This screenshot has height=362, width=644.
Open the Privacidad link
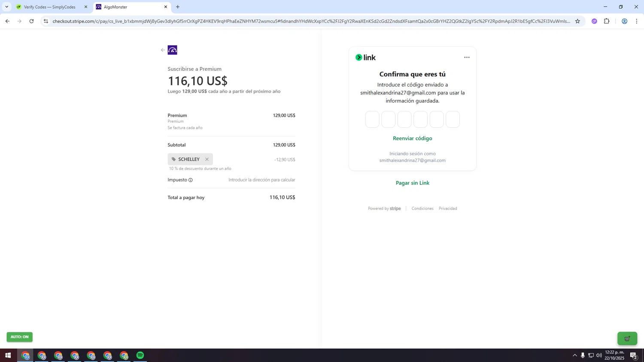click(448, 208)
